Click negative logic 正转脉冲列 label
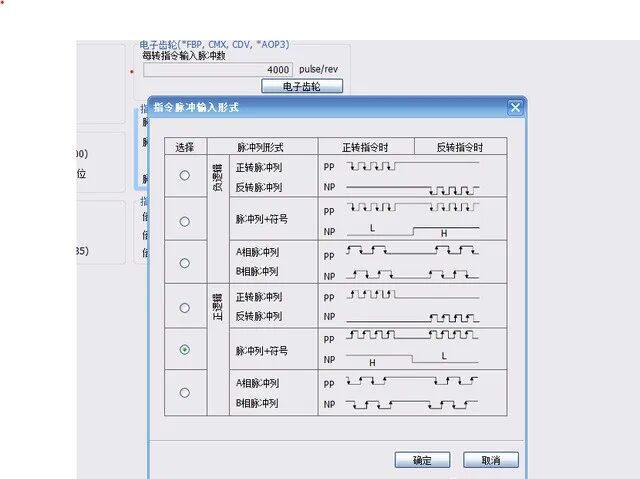Viewport: 640px width, 479px height. pyautogui.click(x=259, y=167)
